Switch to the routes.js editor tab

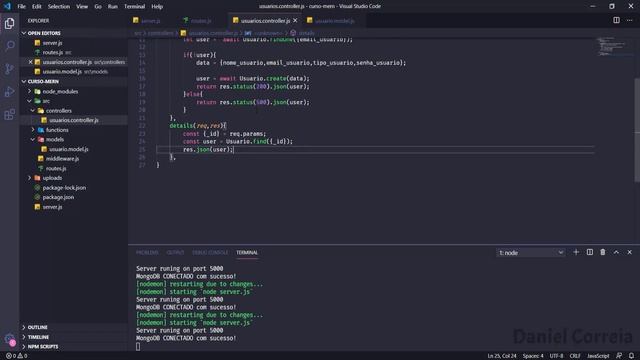pyautogui.click(x=201, y=20)
